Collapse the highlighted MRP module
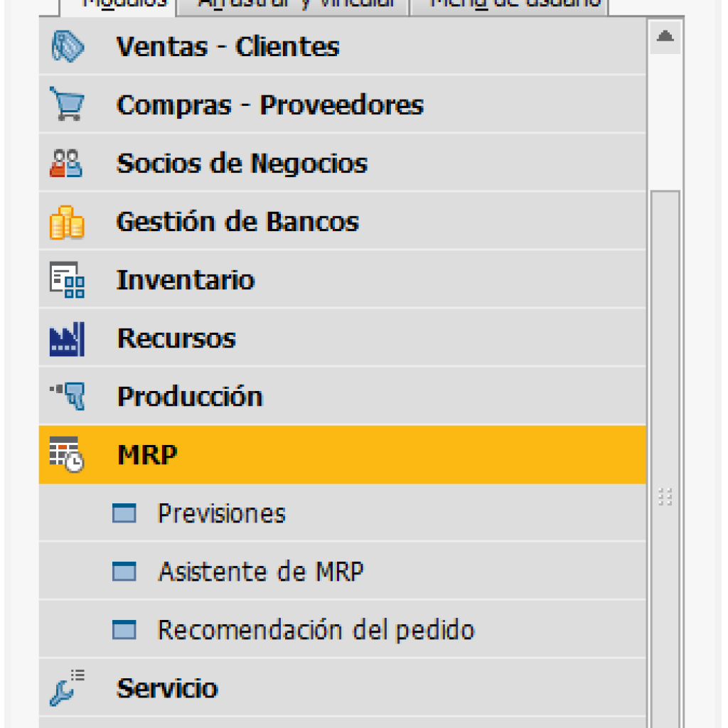Image resolution: width=728 pixels, height=728 pixels. [x=343, y=454]
